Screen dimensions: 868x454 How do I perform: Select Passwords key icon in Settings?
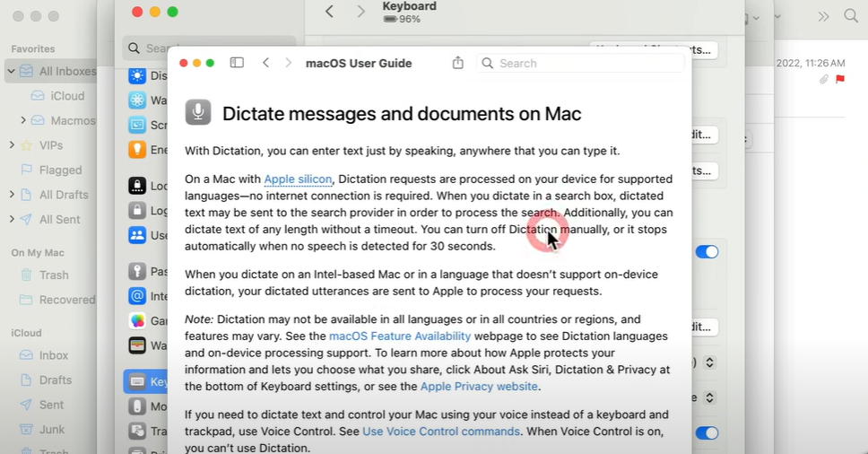(x=137, y=271)
